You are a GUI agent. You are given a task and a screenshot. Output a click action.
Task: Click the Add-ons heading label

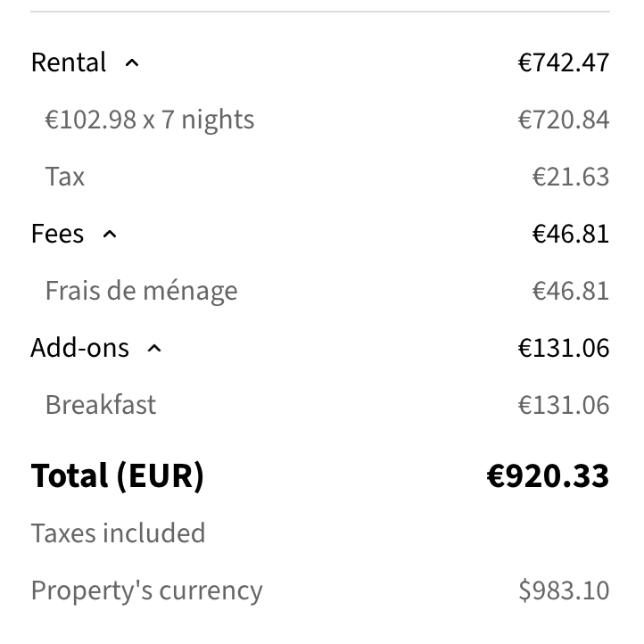tap(80, 348)
